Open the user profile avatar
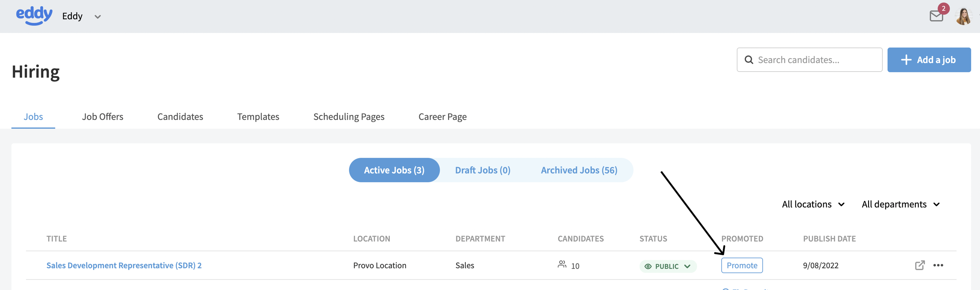 click(x=964, y=16)
